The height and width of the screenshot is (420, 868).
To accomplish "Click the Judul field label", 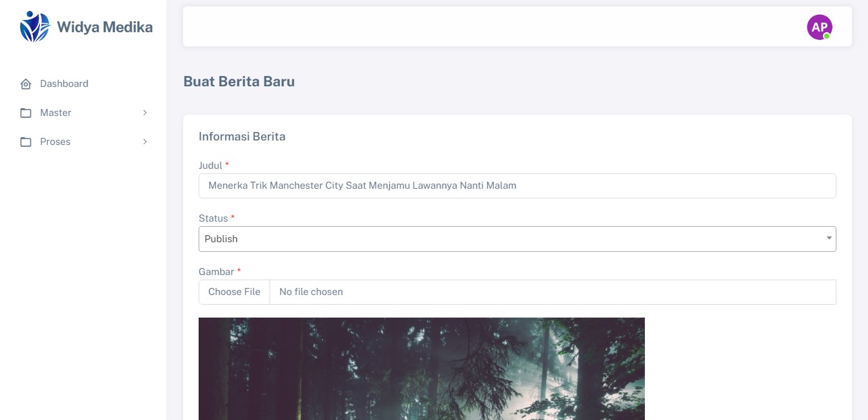I will coord(210,166).
